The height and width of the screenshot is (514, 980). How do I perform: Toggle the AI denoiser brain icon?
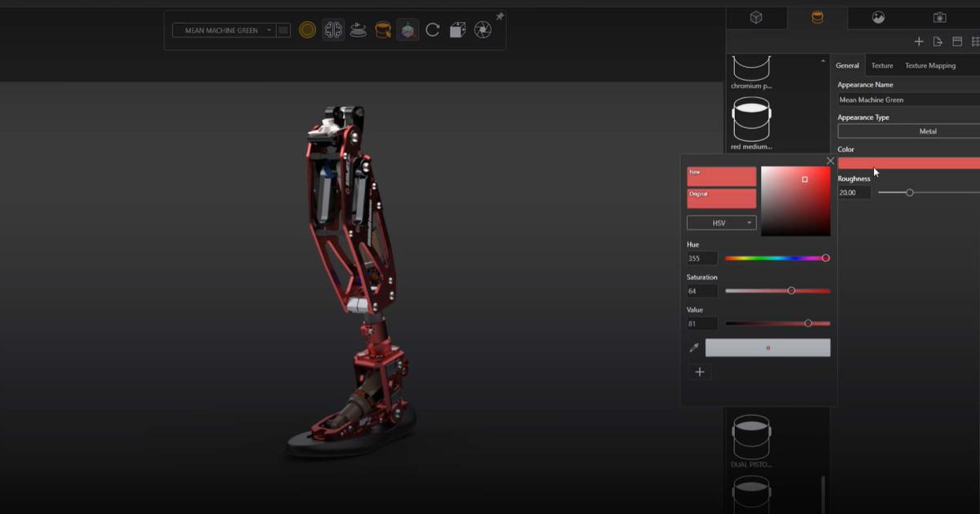coord(332,30)
